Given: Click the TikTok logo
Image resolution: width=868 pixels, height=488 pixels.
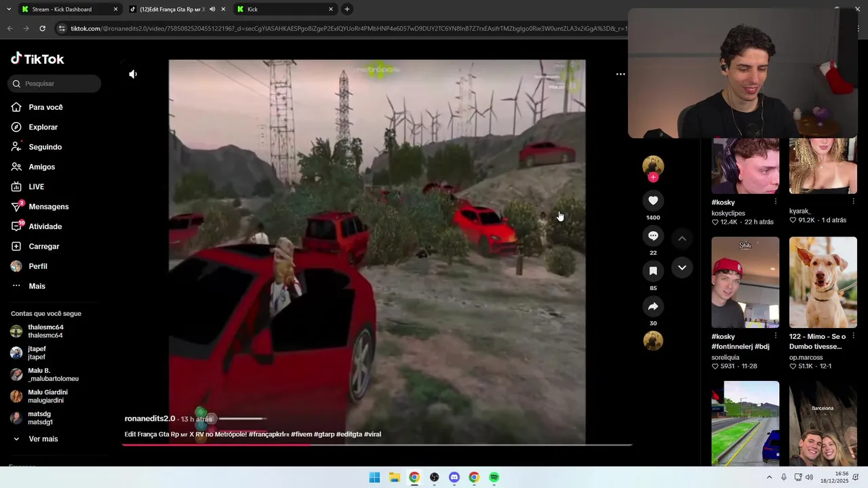Looking at the screenshot, I should coord(37,59).
